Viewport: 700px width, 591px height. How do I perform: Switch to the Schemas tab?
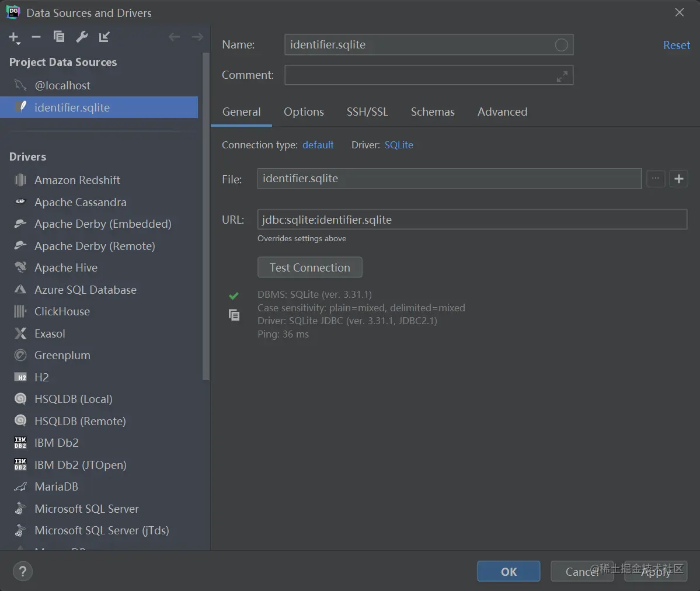pyautogui.click(x=433, y=112)
